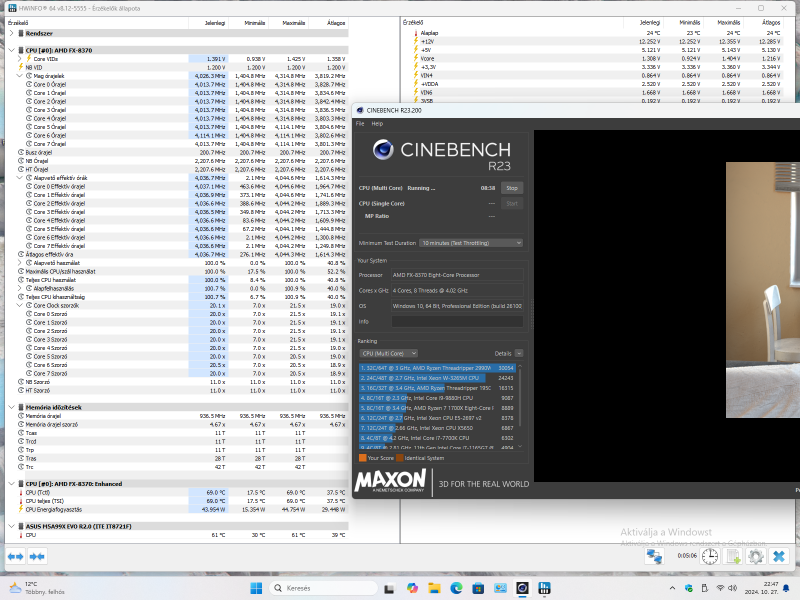Open Microsoft Edge from taskbar
Image resolution: width=800 pixels, height=600 pixels.
456,588
